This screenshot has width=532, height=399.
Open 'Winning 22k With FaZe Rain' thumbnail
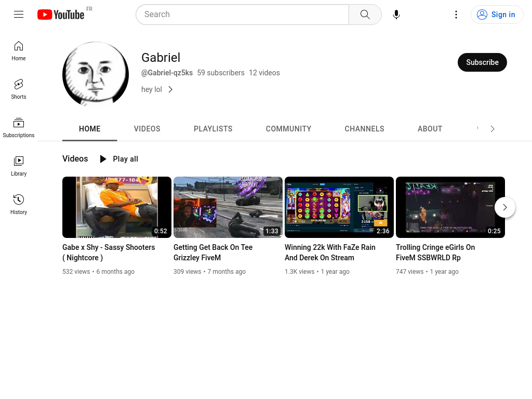pyautogui.click(x=339, y=207)
